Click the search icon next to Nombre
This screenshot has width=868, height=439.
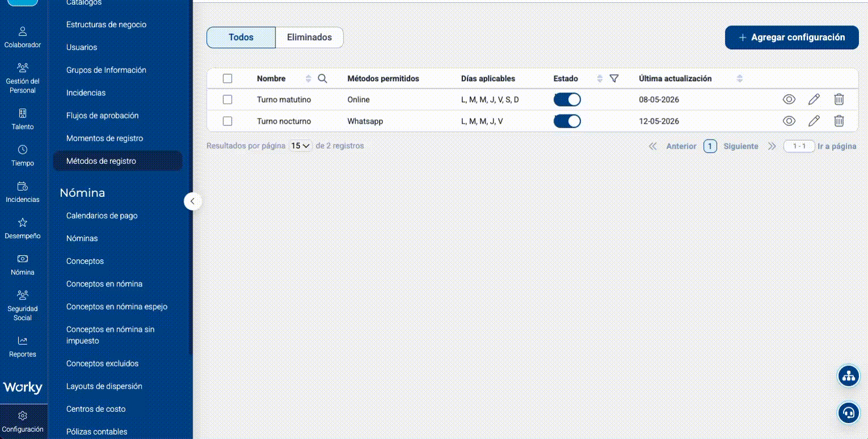pyautogui.click(x=322, y=79)
